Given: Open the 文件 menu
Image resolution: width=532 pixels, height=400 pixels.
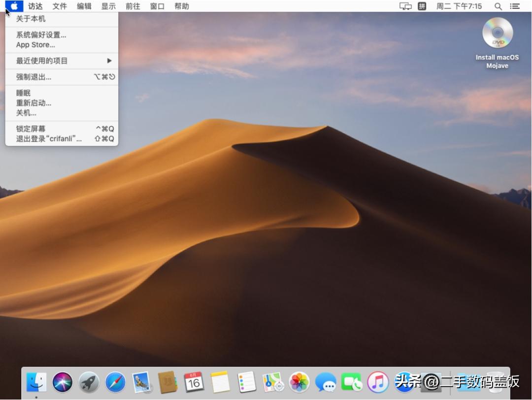Looking at the screenshot, I should [x=59, y=6].
